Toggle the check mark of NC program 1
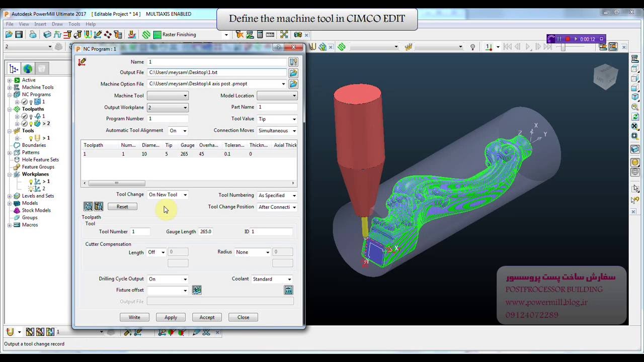The height and width of the screenshot is (362, 644). tap(24, 102)
